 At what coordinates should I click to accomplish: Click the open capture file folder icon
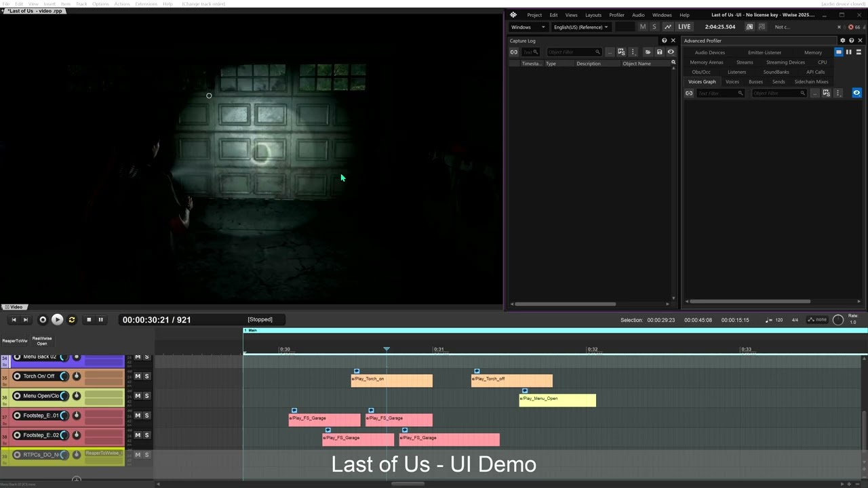pyautogui.click(x=648, y=52)
